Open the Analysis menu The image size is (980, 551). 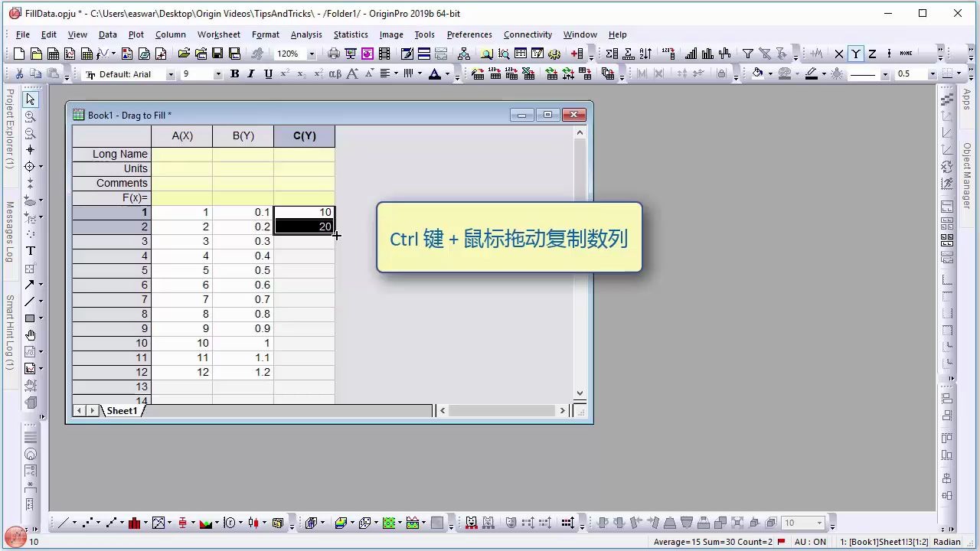pyautogui.click(x=306, y=34)
